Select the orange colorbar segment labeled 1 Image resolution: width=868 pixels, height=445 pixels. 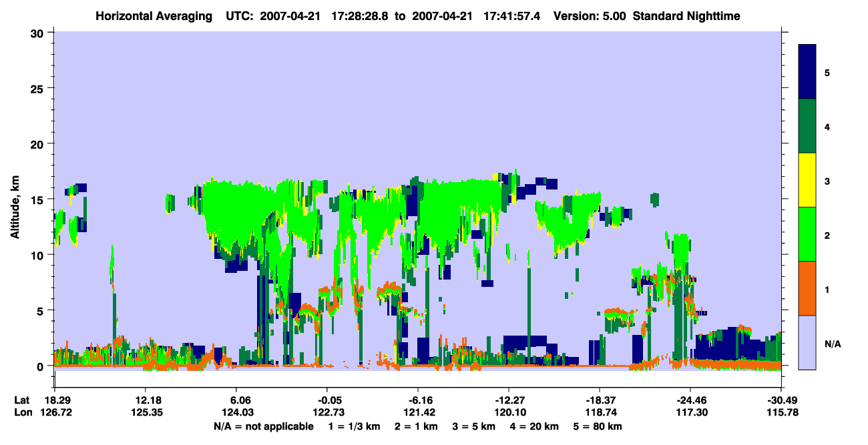click(x=807, y=288)
